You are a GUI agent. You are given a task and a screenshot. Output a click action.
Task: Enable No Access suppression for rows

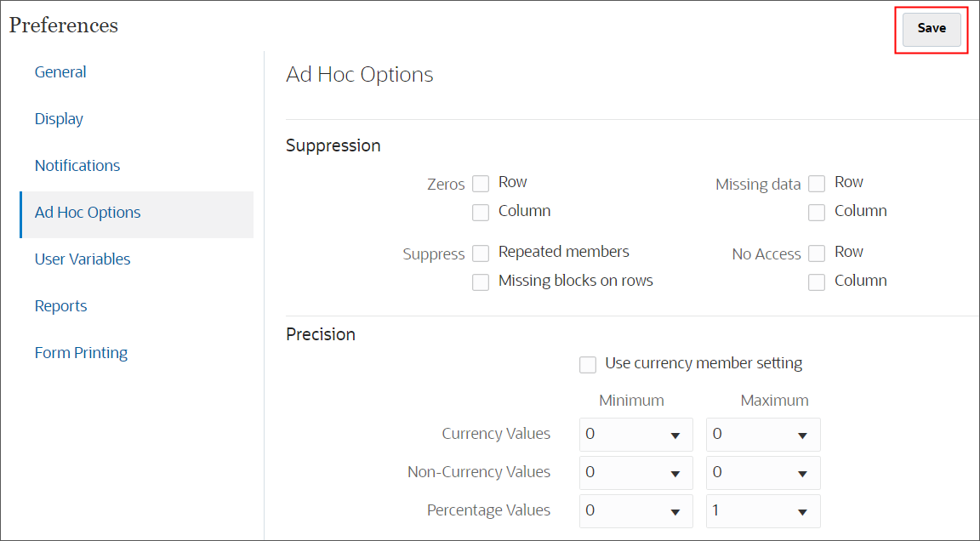click(817, 253)
